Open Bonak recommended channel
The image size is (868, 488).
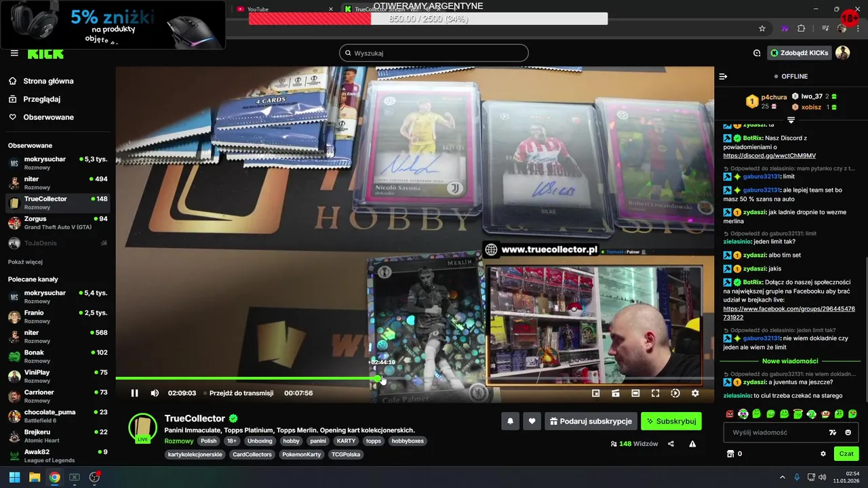58,357
